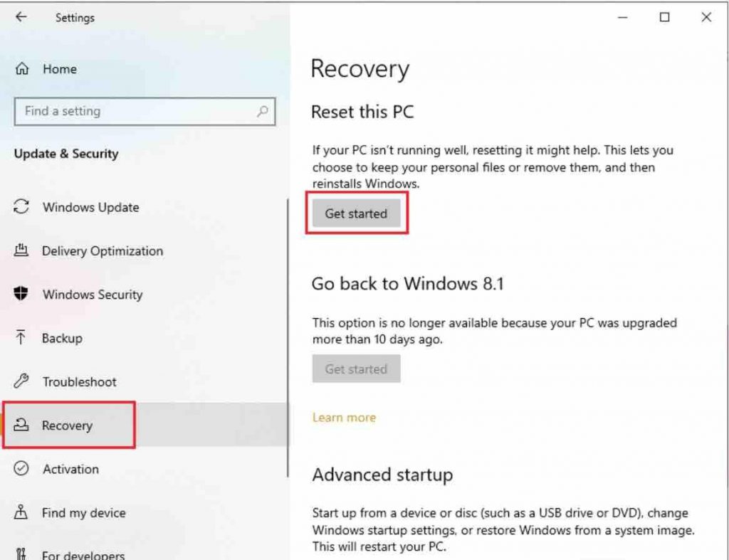Click the Activation checkmark icon
The height and width of the screenshot is (560, 729).
pos(22,468)
